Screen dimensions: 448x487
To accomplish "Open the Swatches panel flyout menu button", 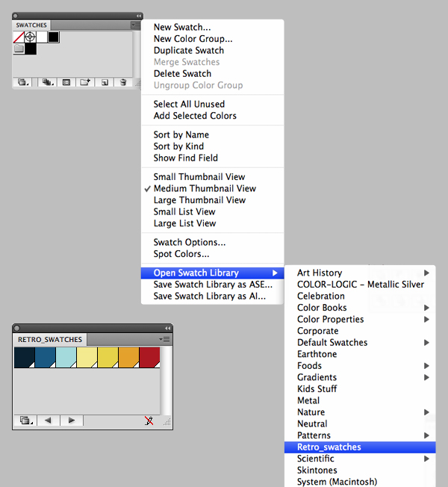I will coord(136,25).
